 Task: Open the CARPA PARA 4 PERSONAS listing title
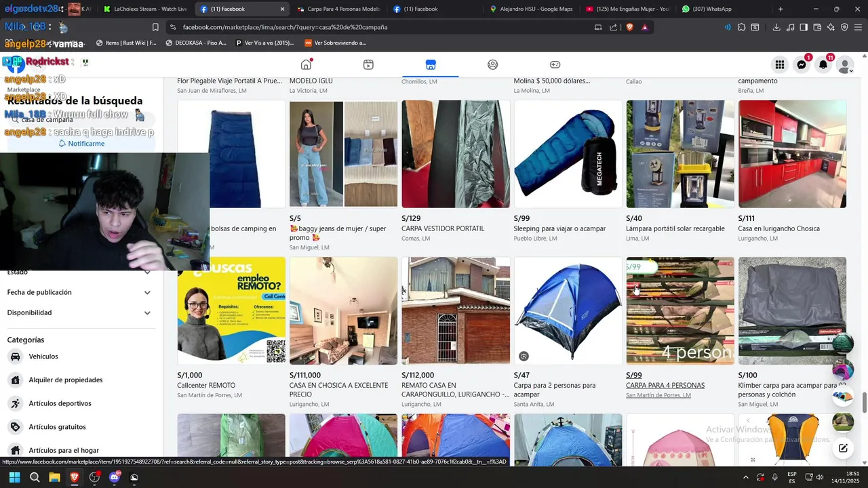[x=665, y=385]
